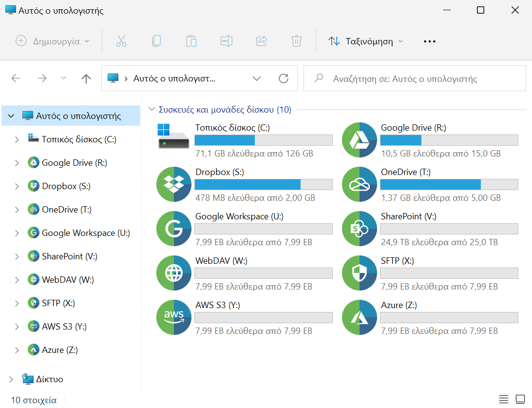Switch to large icons view in status bar
532x408 pixels.
(520, 400)
